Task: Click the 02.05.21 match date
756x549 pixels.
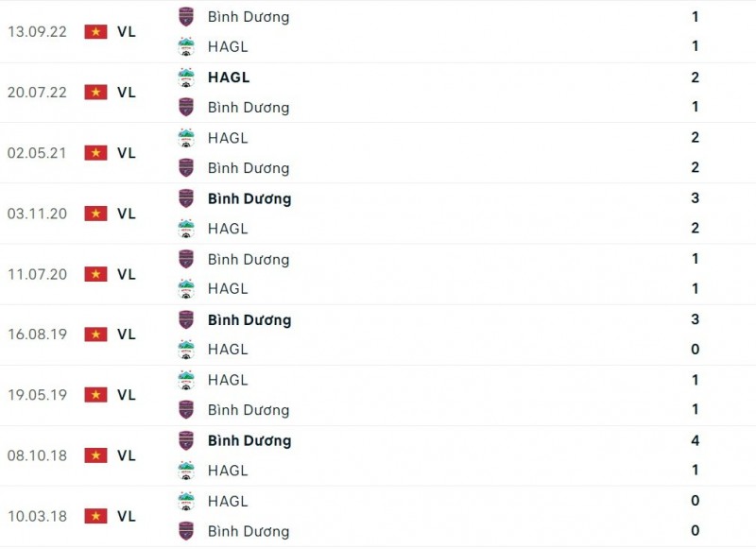Action: pyautogui.click(x=37, y=153)
